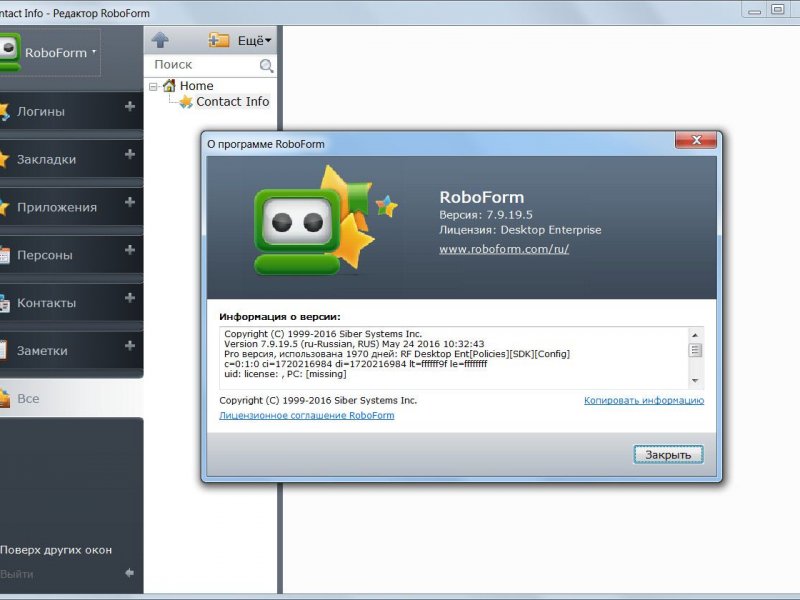Click the Version 7.9.19.5 build line

[354, 344]
